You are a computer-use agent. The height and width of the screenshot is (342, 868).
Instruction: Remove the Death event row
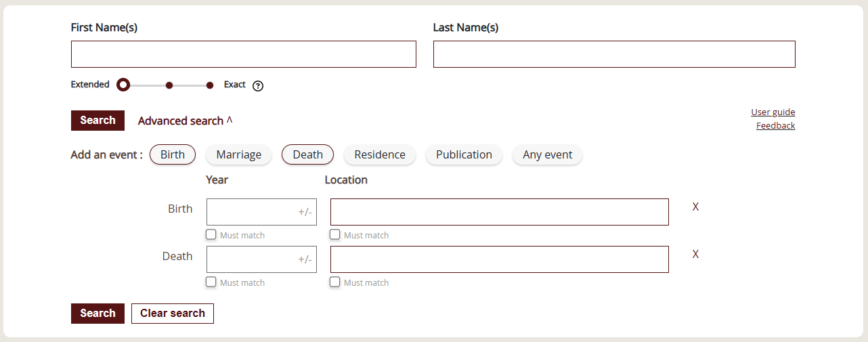click(695, 254)
